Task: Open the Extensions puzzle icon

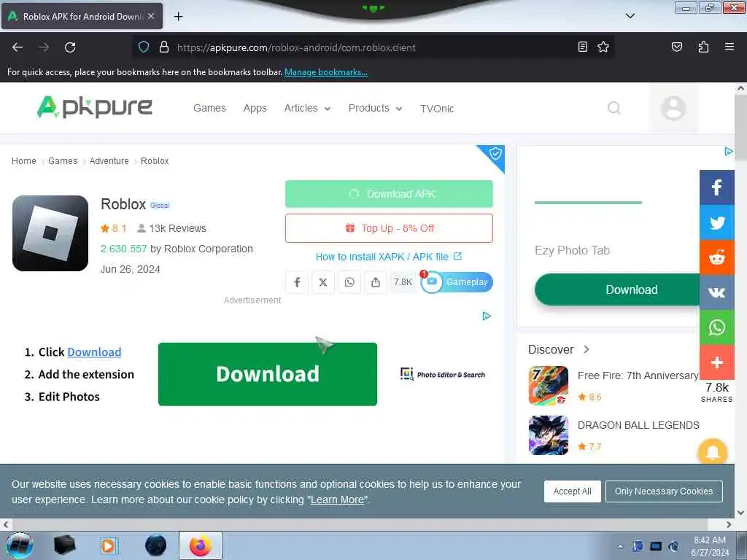Action: pyautogui.click(x=703, y=47)
